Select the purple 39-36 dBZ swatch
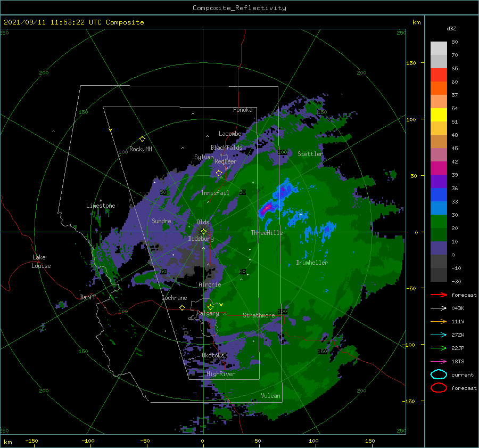Image resolution: width=479 pixels, height=448 pixels. [x=439, y=182]
